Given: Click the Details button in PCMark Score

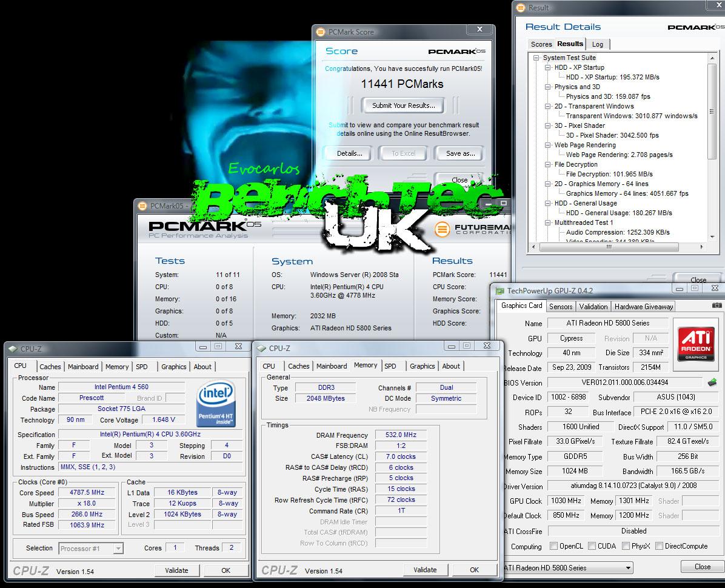Looking at the screenshot, I should (350, 153).
